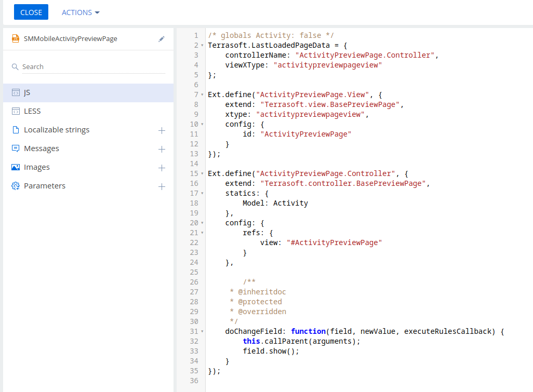Viewport: 533px width, 392px height.
Task: Click the Images picture icon
Action: [x=16, y=167]
